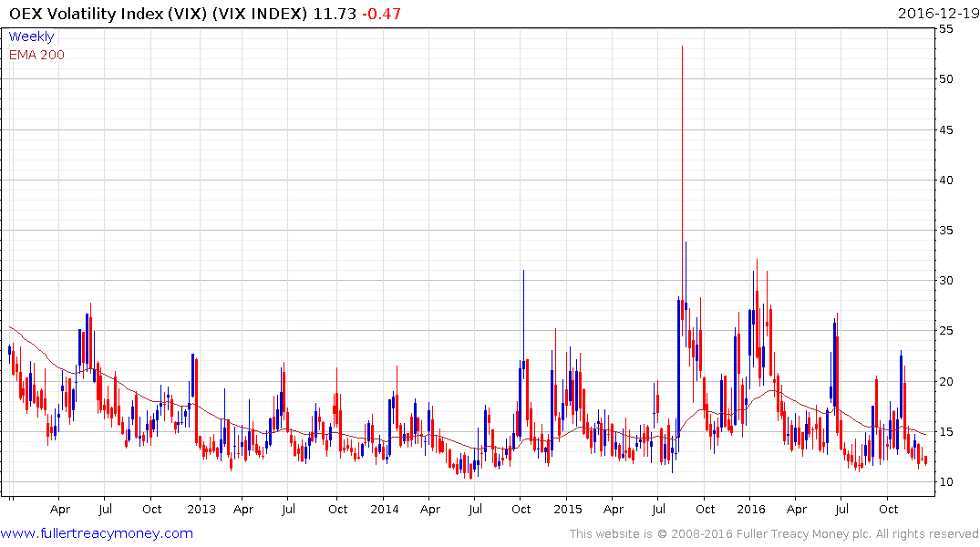The image size is (980, 547).
Task: Click the 2016 label on the time axis
Action: tap(750, 509)
